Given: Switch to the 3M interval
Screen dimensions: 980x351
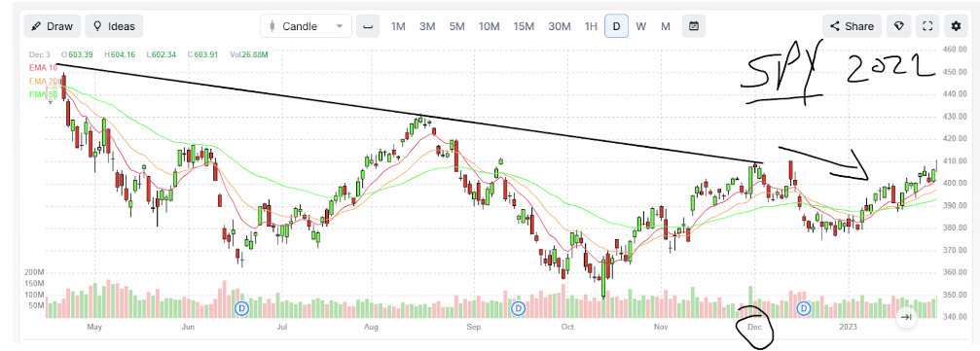Looking at the screenshot, I should pyautogui.click(x=427, y=26).
